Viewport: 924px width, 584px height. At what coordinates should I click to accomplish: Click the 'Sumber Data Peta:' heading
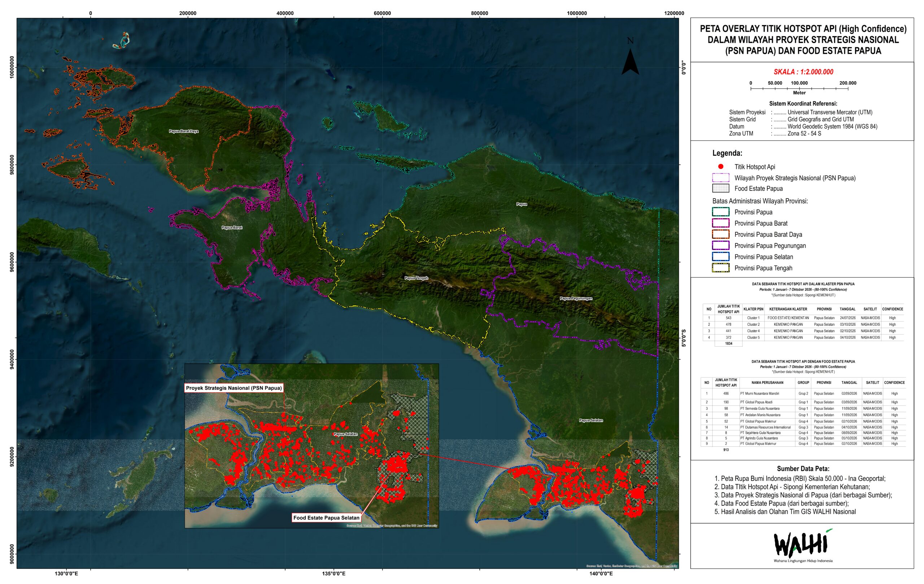[x=803, y=468]
